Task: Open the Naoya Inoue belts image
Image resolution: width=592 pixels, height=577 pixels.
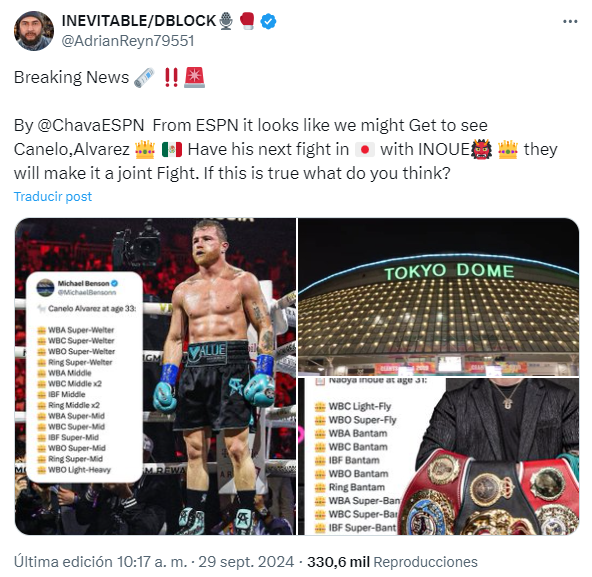Action: point(438,456)
